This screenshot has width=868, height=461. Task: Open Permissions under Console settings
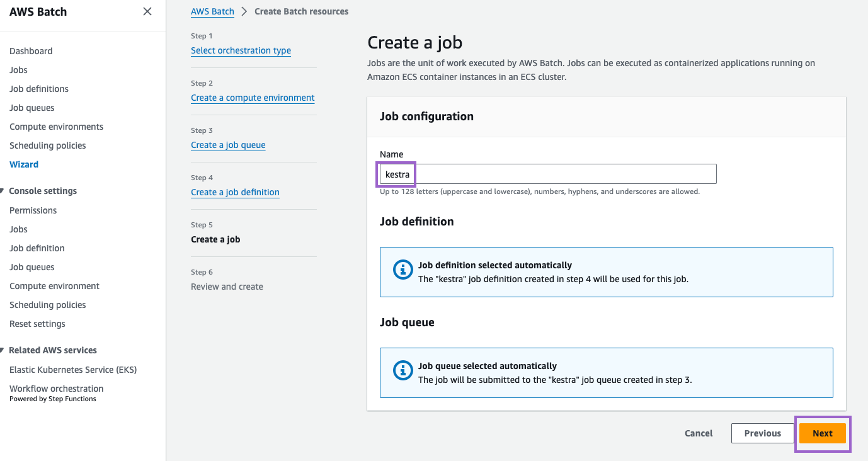[33, 210]
